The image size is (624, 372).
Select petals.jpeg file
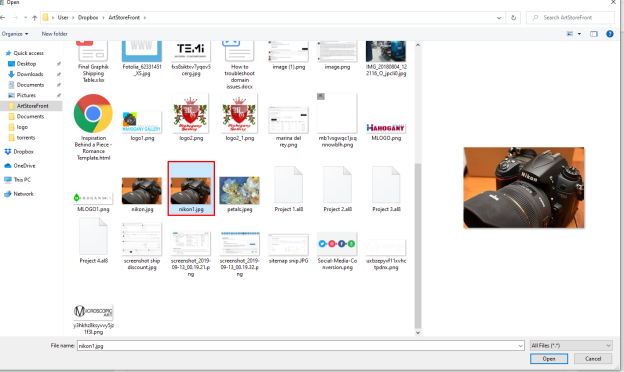240,194
